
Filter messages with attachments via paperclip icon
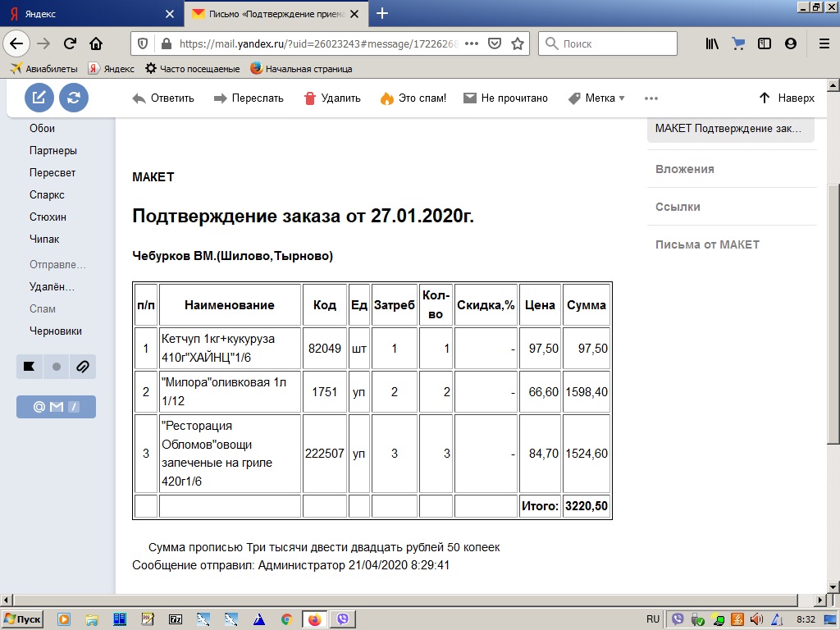pyautogui.click(x=82, y=367)
